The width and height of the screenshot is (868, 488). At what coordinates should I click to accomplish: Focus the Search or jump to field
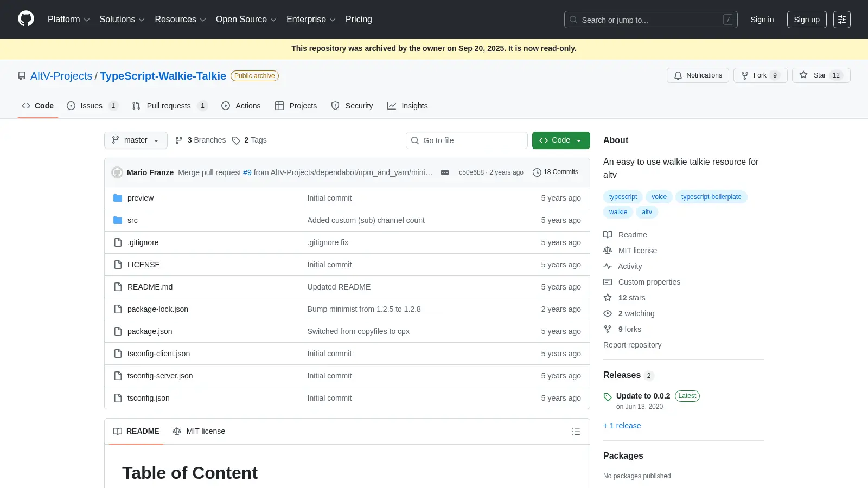coord(651,20)
